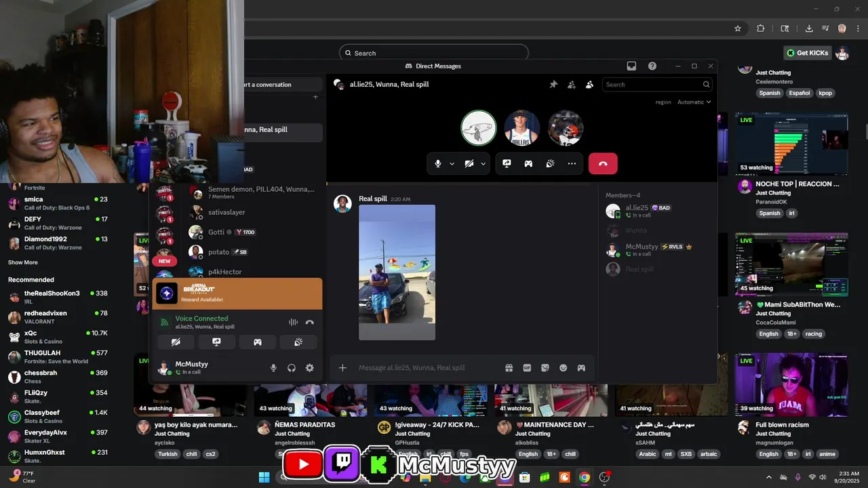Click Show More in Kick sidebar

pos(23,262)
